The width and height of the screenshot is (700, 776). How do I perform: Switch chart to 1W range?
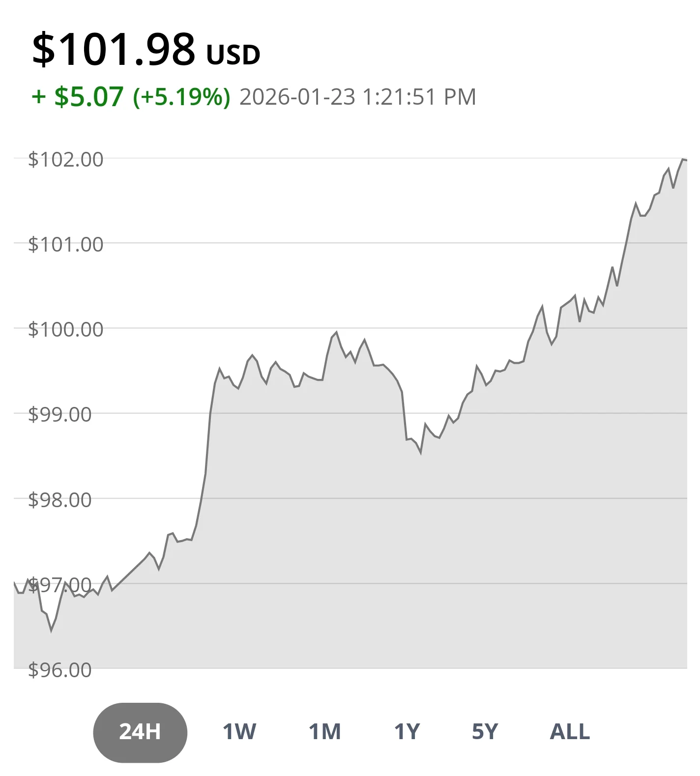point(239,732)
